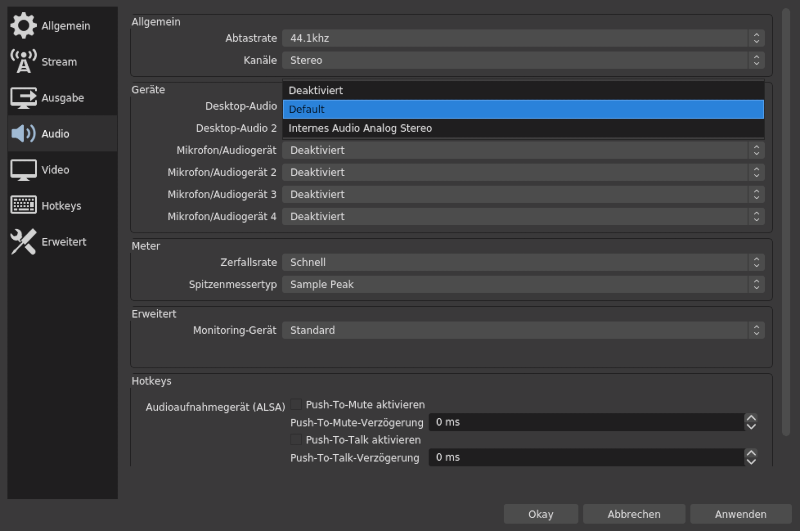The width and height of the screenshot is (800, 531).
Task: Open the Zerfallsrate Schnell dropdown
Action: [523, 262]
